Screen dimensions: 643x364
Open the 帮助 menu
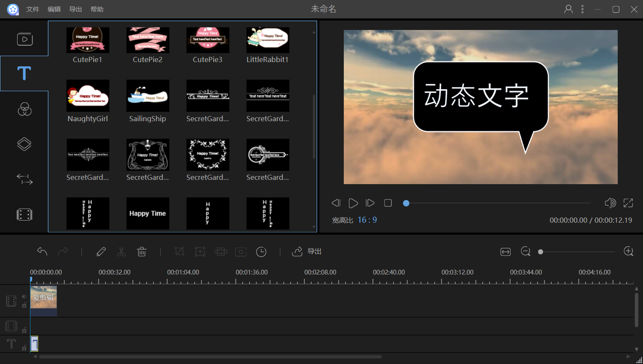pos(97,9)
